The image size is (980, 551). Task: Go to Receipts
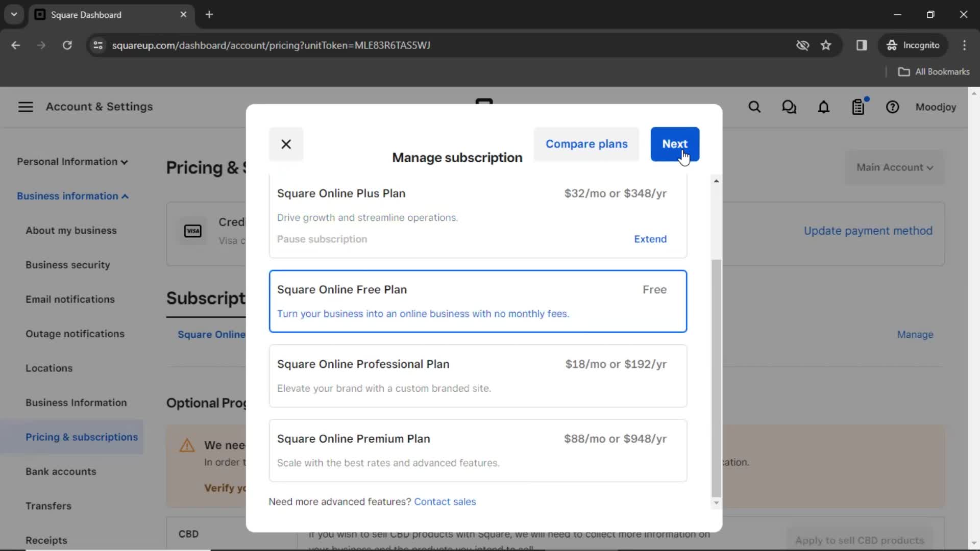46,540
